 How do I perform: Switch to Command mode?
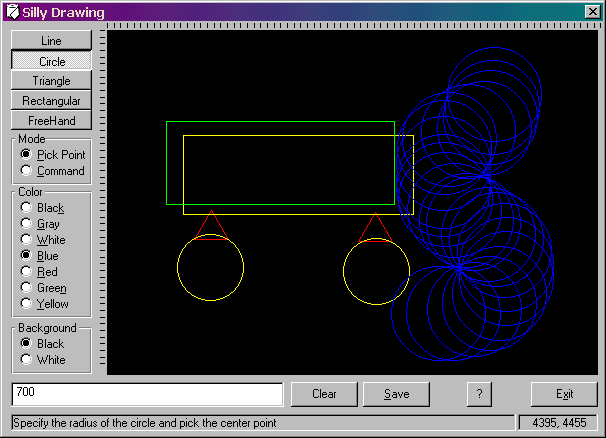[x=26, y=171]
